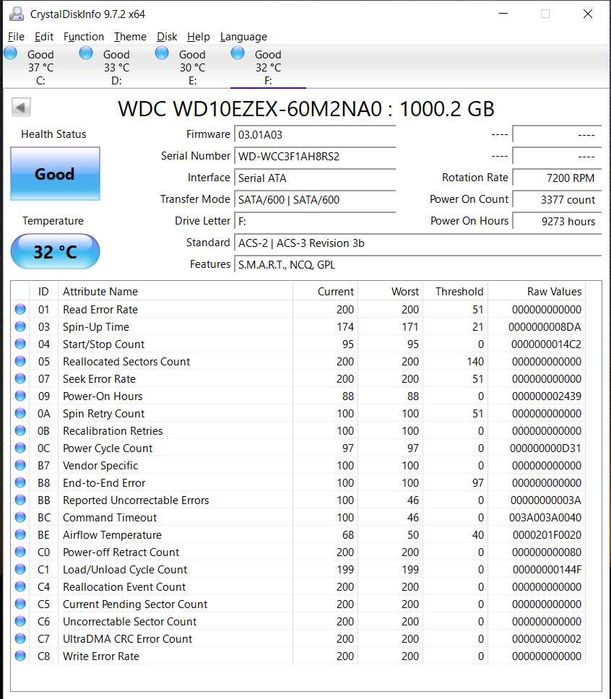The height and width of the screenshot is (699, 611).
Task: Click the previous disk arrow button
Action: click(21, 107)
